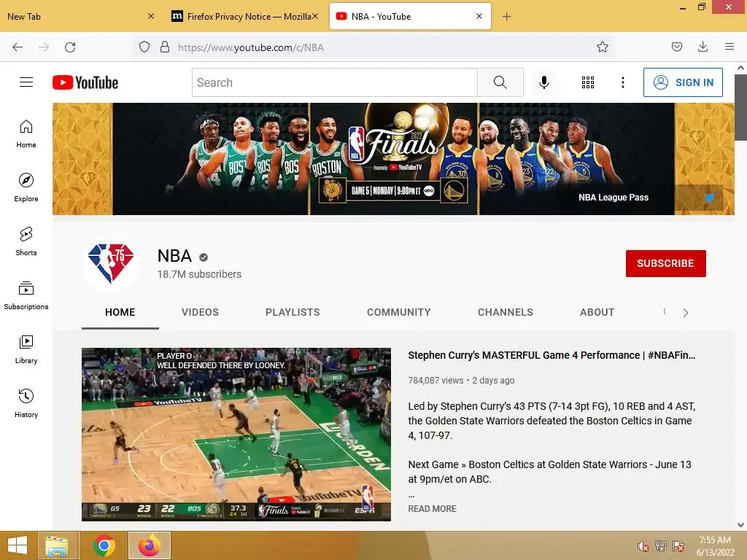Play the featured Curry video thumbnail
The height and width of the screenshot is (560, 747).
coord(236,435)
